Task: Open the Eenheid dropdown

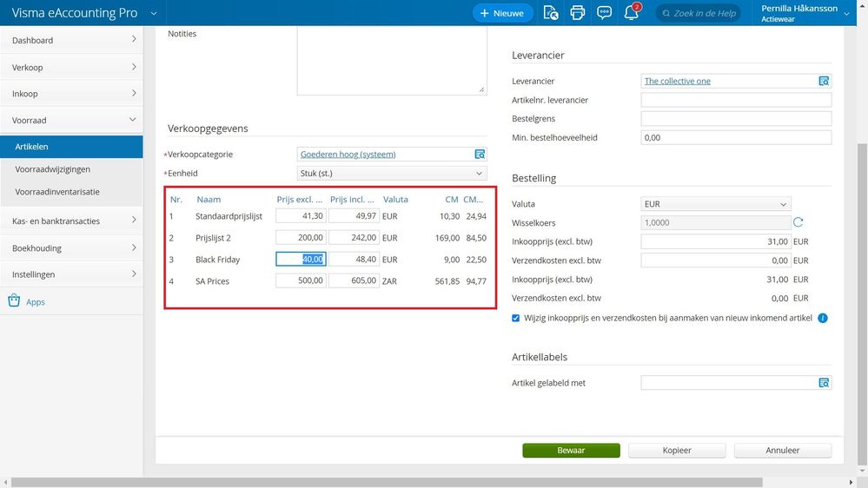Action: pyautogui.click(x=392, y=174)
